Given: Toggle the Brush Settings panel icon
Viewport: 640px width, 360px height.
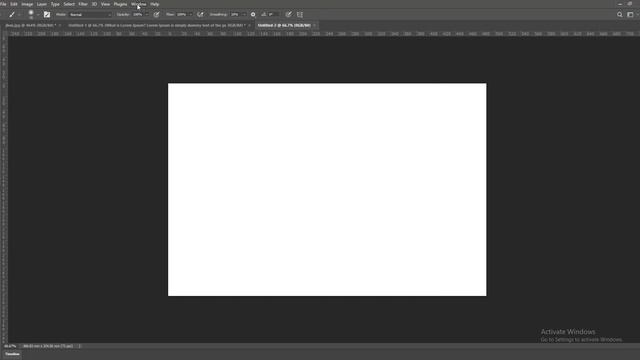Looking at the screenshot, I should pyautogui.click(x=47, y=14).
